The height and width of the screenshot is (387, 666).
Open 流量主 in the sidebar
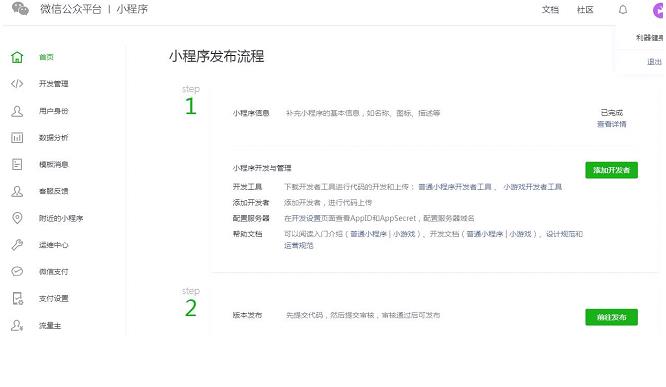pyautogui.click(x=50, y=326)
